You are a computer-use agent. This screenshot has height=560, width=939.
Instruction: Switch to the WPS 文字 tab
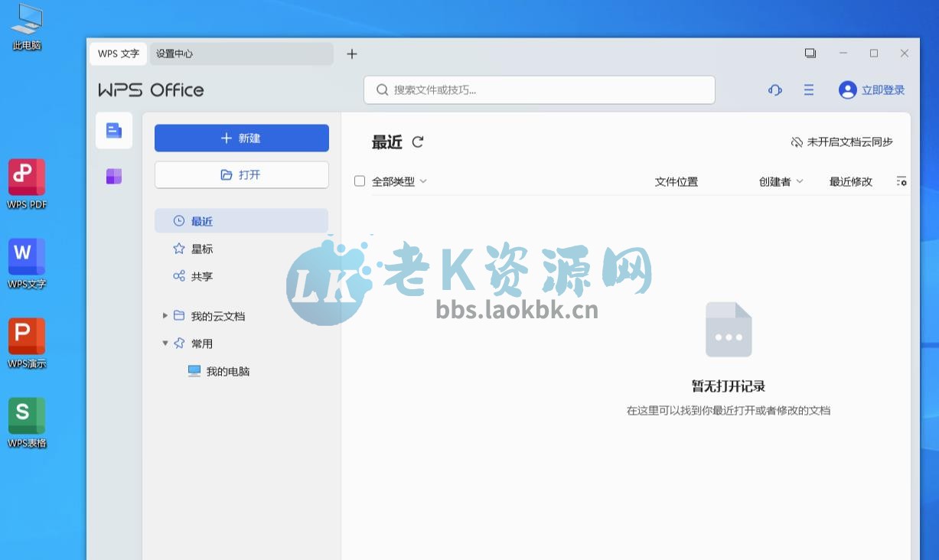coord(119,54)
